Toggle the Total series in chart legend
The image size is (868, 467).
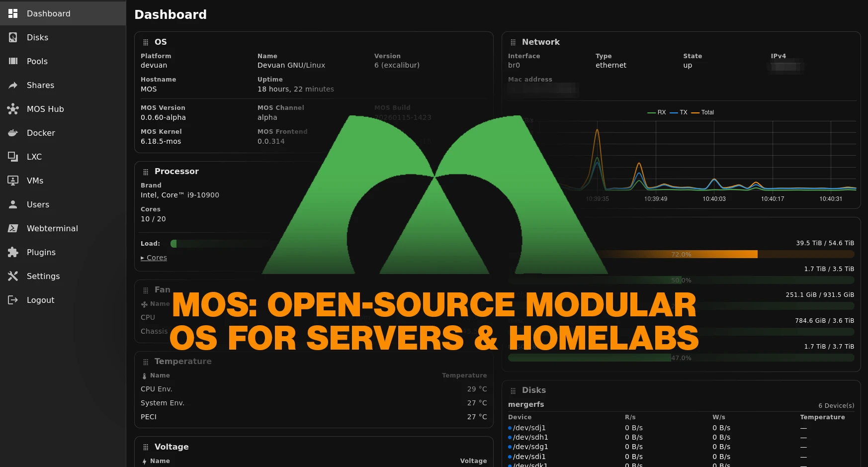pyautogui.click(x=702, y=112)
